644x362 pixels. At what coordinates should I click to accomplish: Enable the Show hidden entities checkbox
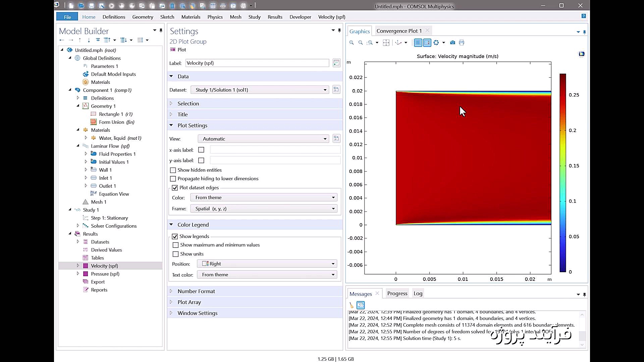pyautogui.click(x=173, y=170)
